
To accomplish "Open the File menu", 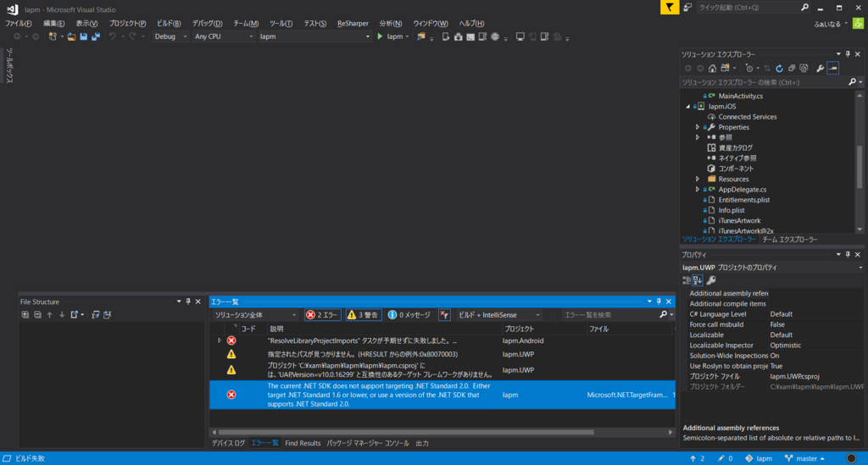I will (x=19, y=23).
